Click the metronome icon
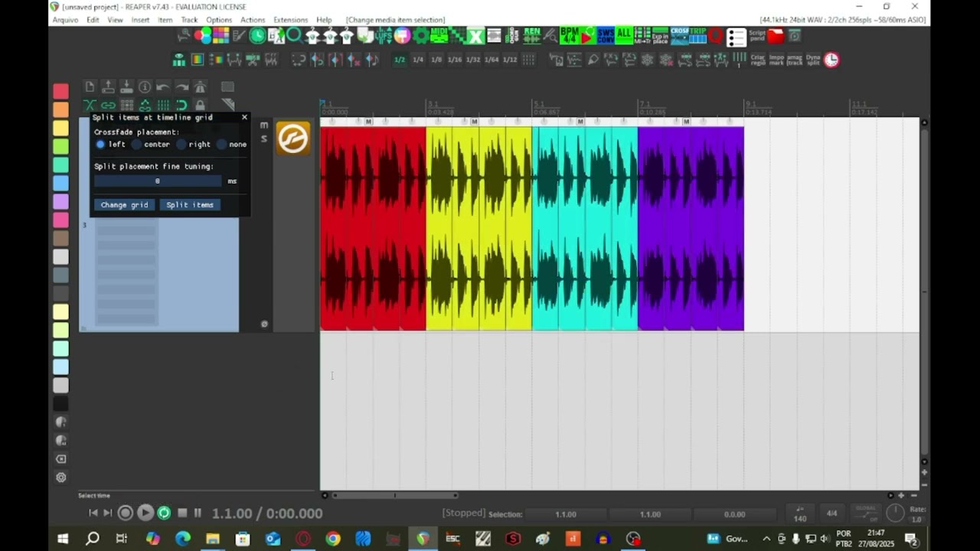This screenshot has width=980, height=551. (200, 86)
